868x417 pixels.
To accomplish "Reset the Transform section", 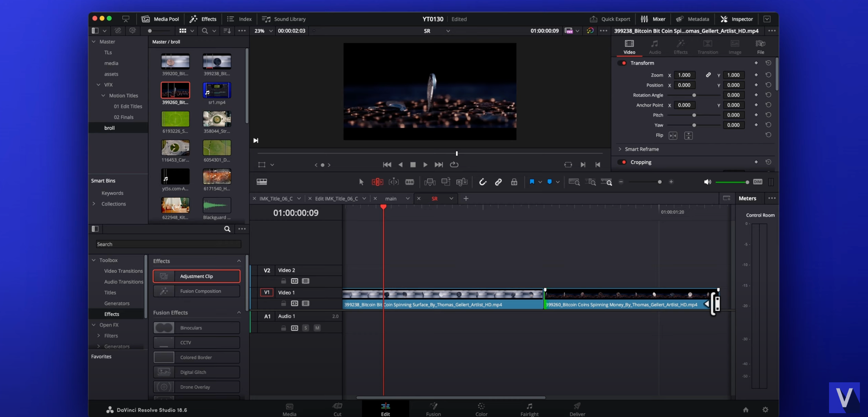I will (768, 63).
